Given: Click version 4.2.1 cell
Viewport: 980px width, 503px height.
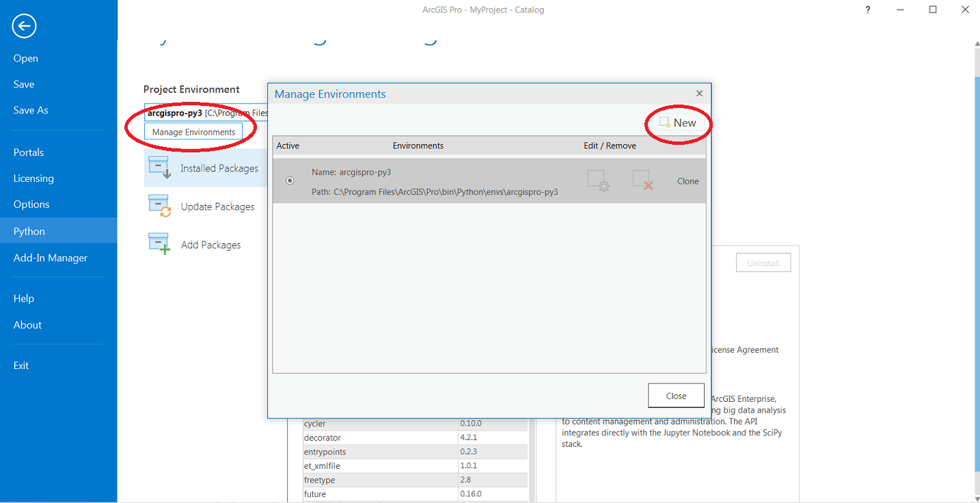Looking at the screenshot, I should [x=493, y=437].
